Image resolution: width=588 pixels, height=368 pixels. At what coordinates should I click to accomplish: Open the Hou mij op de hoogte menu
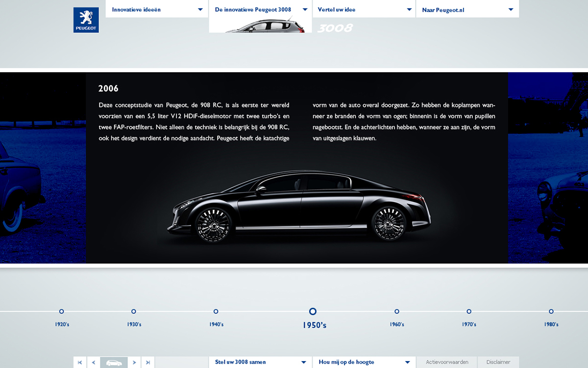click(364, 362)
